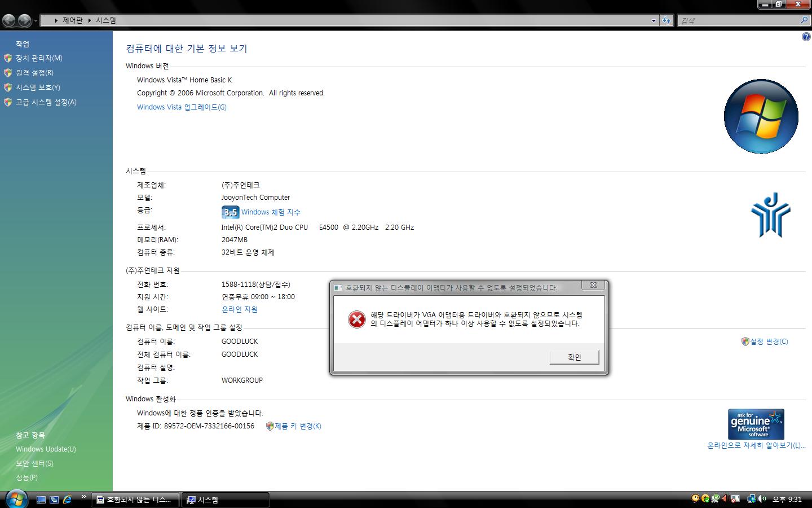
Task: Click inside the 검색 search field
Action: (x=738, y=20)
